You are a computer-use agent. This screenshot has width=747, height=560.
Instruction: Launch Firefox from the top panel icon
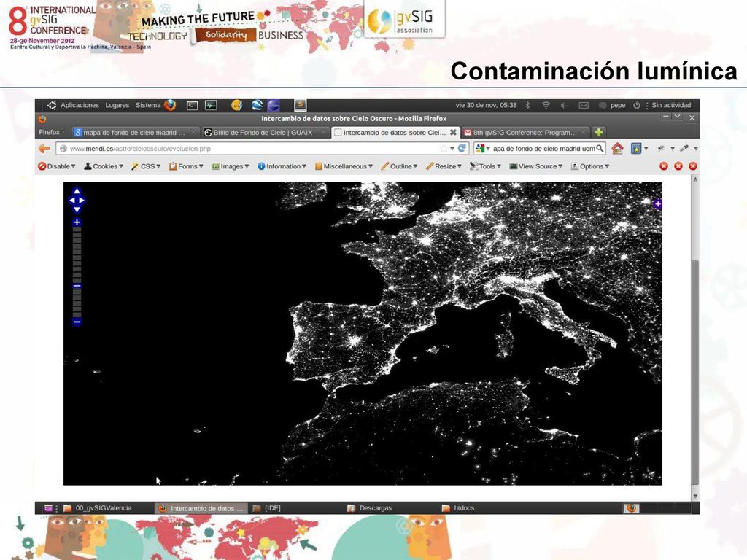[170, 105]
